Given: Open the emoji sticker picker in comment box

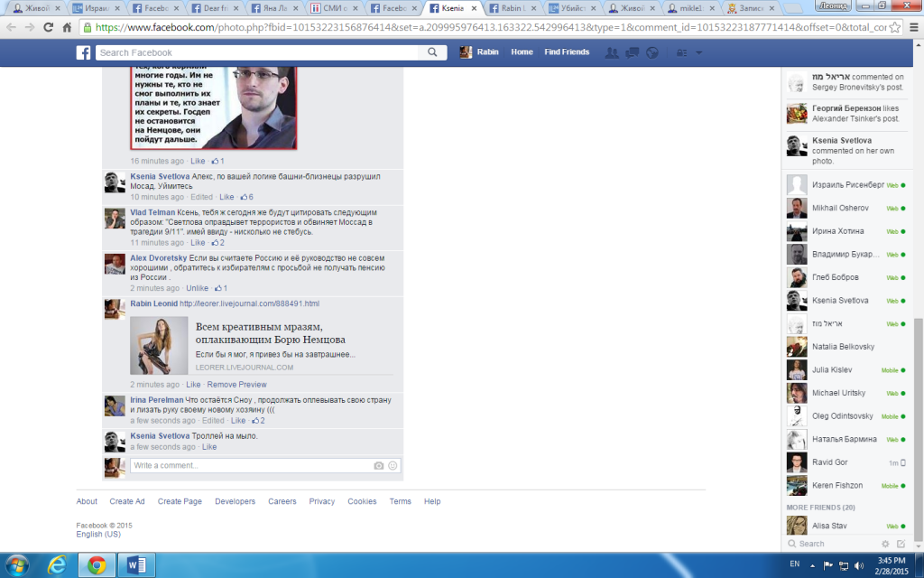Looking at the screenshot, I should click(393, 465).
